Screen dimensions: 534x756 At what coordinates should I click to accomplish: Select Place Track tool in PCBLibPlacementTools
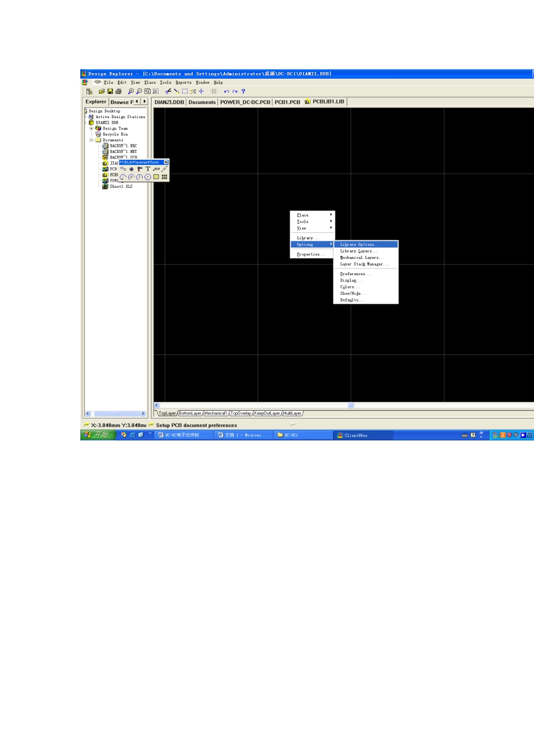(123, 169)
